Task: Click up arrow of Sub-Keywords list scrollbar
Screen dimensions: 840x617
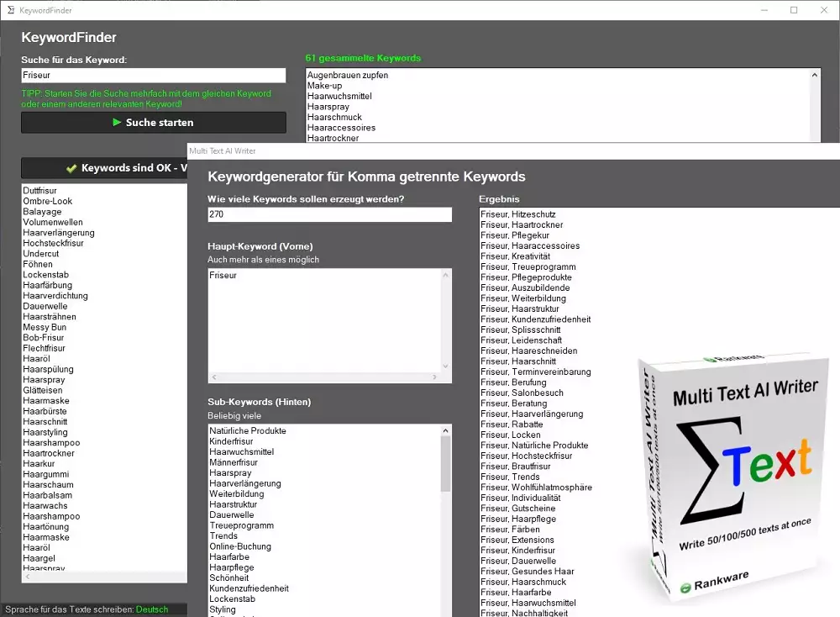Action: click(x=446, y=430)
